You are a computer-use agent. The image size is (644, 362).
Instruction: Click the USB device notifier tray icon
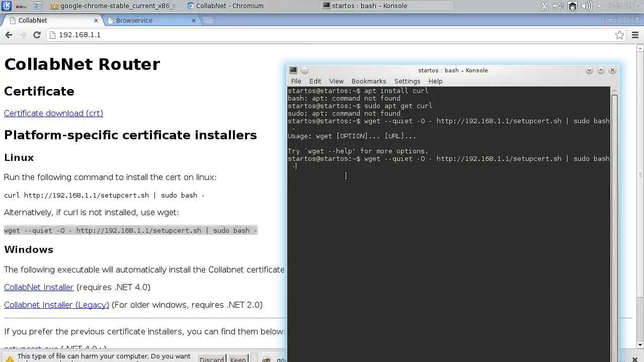558,6
